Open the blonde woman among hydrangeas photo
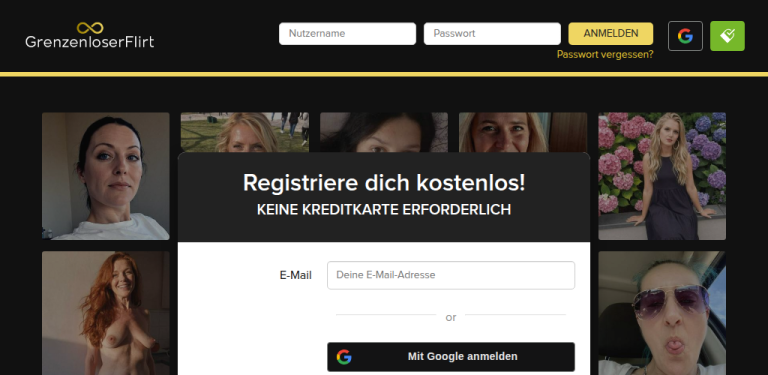This screenshot has height=375, width=768. 662,176
